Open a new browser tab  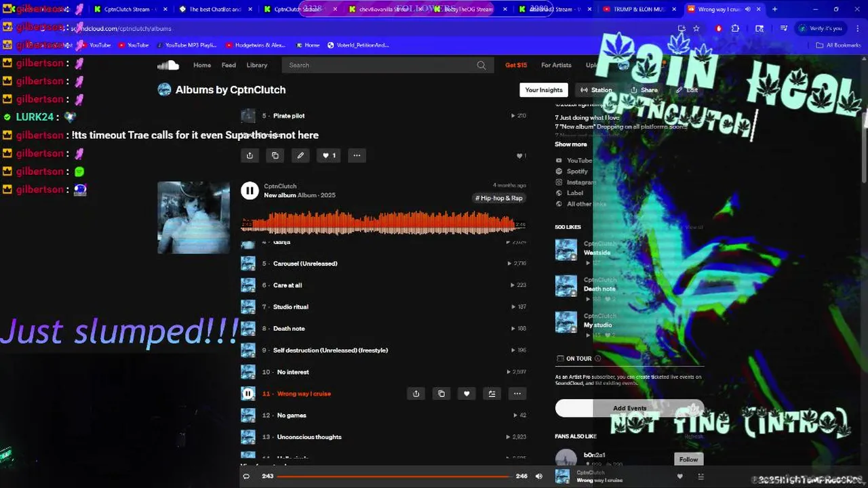pyautogui.click(x=774, y=9)
